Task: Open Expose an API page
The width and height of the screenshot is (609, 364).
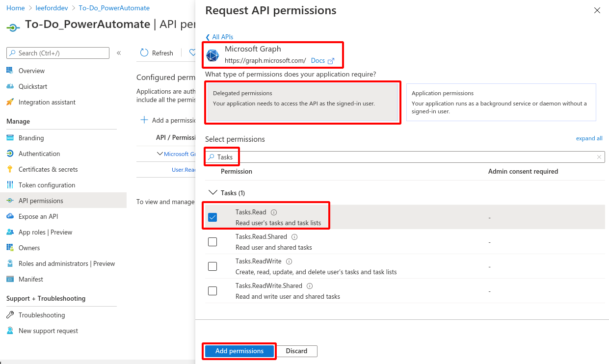Action: click(38, 216)
